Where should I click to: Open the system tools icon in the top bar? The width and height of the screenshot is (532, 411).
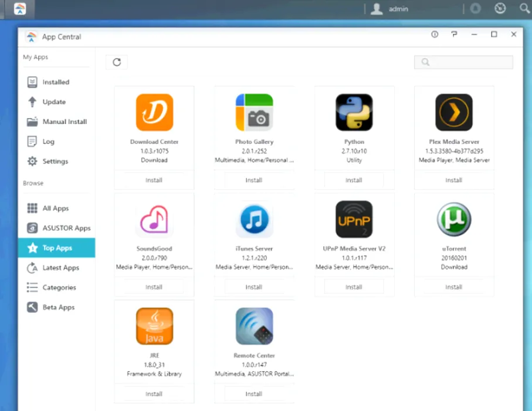pyautogui.click(x=500, y=8)
